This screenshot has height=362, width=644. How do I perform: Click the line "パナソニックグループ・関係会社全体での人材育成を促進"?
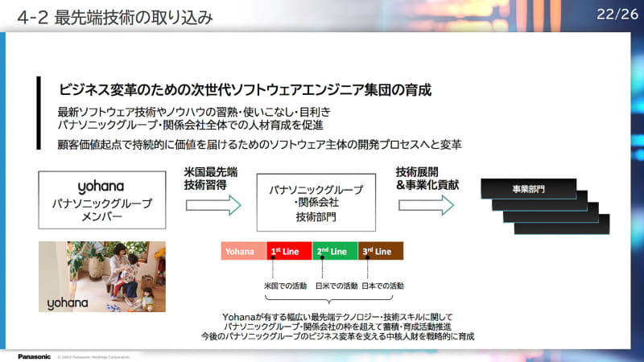click(191, 125)
